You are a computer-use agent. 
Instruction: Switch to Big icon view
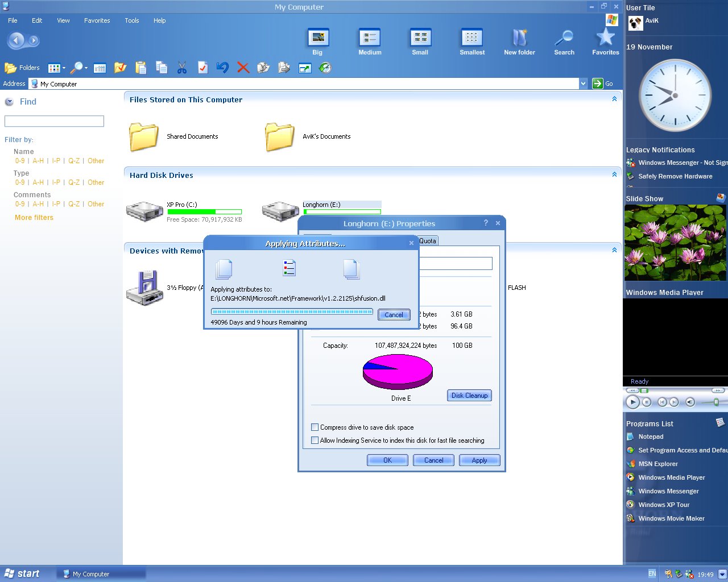pos(318,42)
